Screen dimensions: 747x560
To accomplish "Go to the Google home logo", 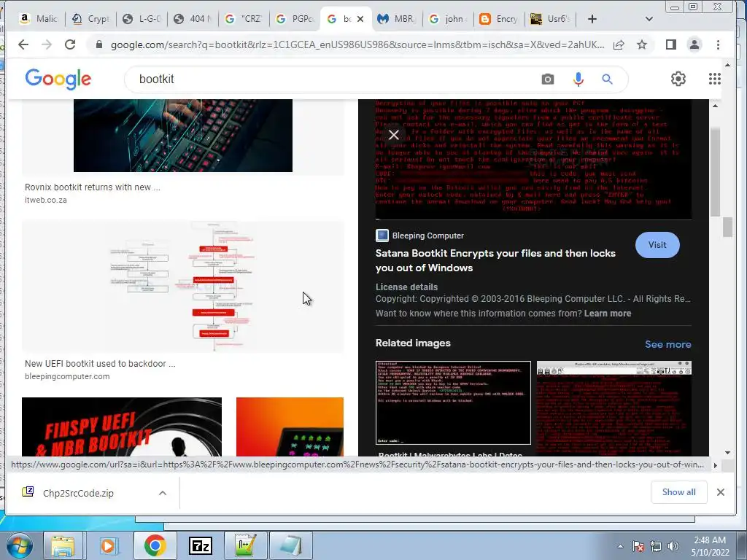I will pyautogui.click(x=58, y=79).
